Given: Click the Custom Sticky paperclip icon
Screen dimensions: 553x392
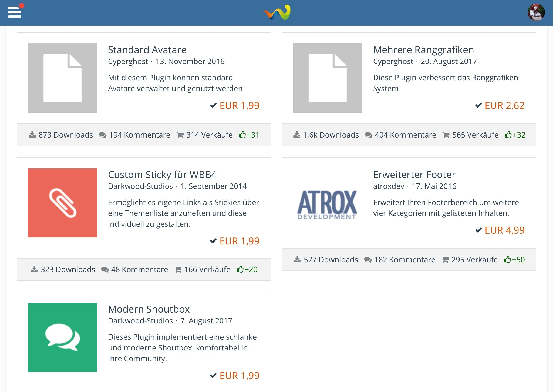Looking at the screenshot, I should point(63,203).
